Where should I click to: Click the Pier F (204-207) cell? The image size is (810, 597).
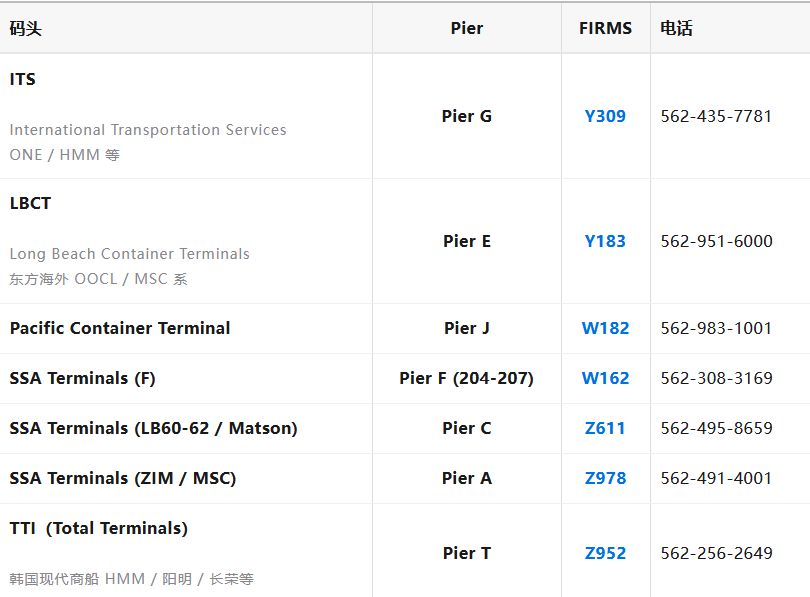click(x=466, y=379)
